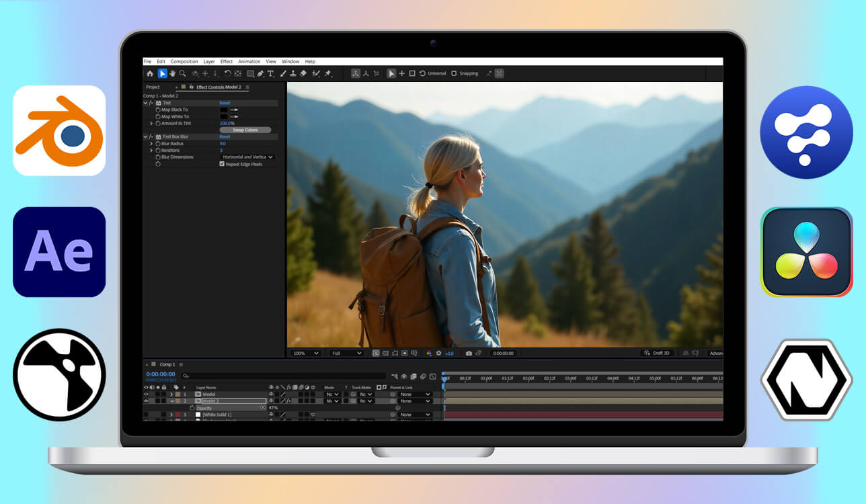The image size is (866, 504).
Task: Collapse the Fast Box Blur effect group
Action: [145, 136]
